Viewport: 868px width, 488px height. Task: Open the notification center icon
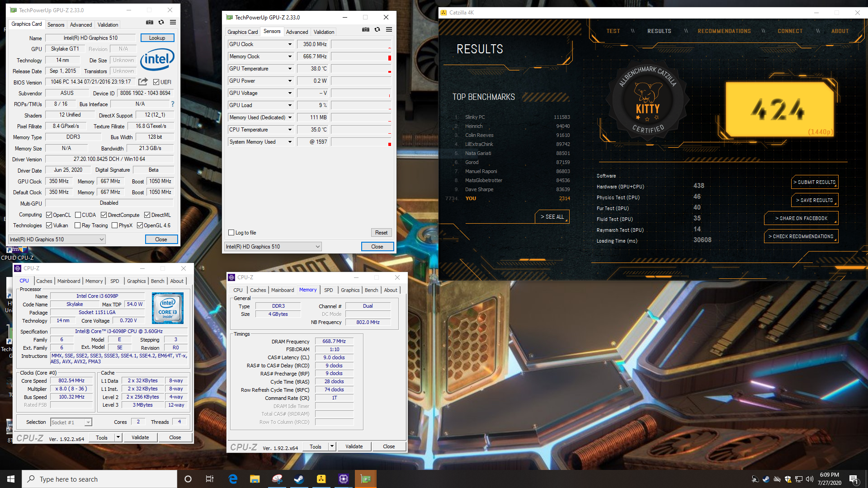click(x=854, y=479)
